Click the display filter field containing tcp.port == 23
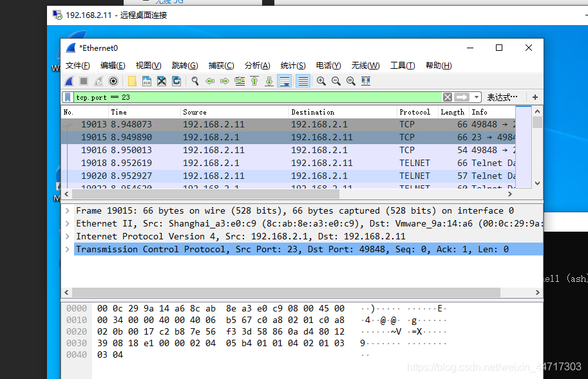The image size is (588, 379). point(257,97)
